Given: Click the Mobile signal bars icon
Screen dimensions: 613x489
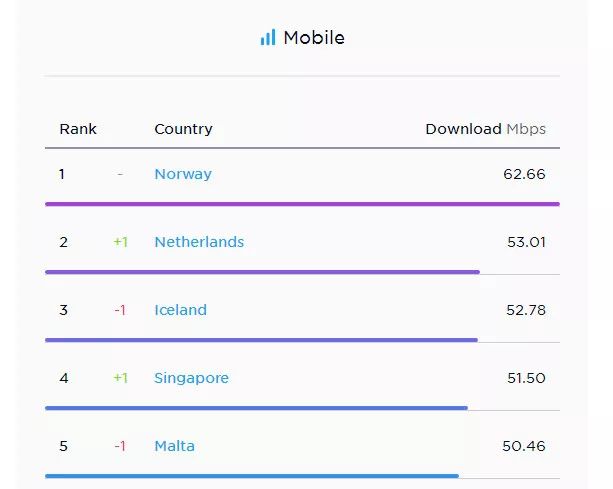Looking at the screenshot, I should click(267, 38).
